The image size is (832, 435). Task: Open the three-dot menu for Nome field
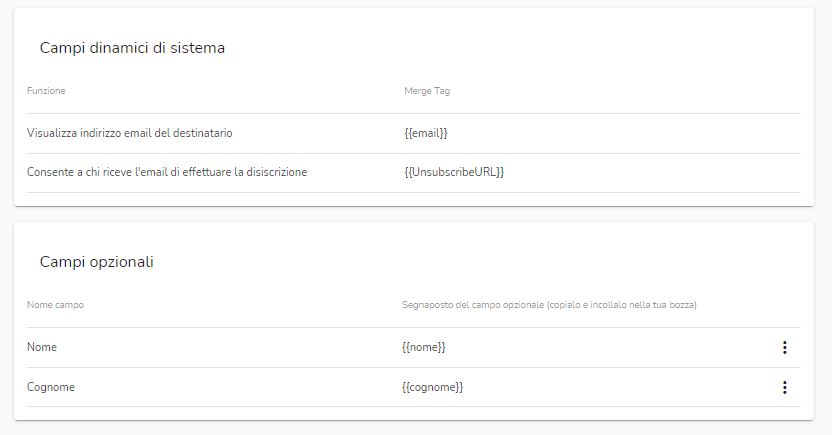coord(784,347)
